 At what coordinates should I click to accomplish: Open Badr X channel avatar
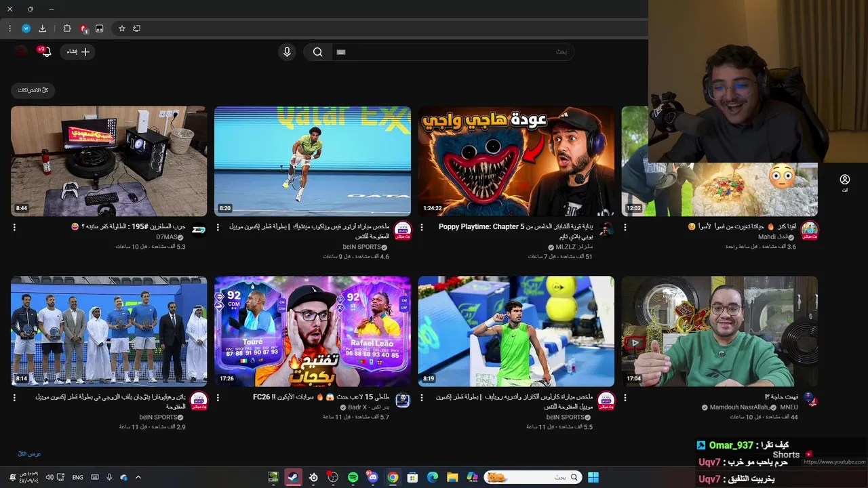[403, 401]
